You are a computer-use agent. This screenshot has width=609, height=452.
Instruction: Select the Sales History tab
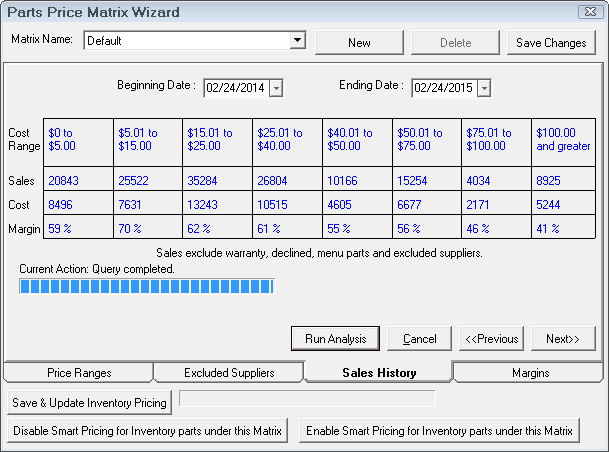click(x=378, y=373)
